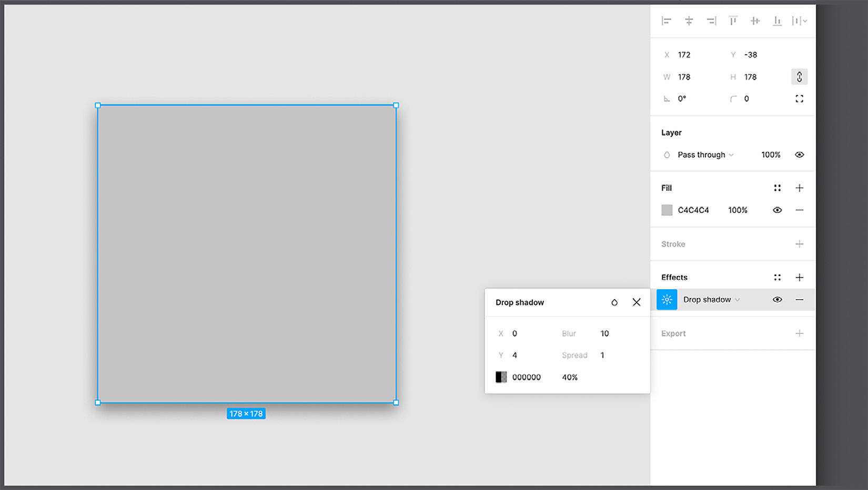This screenshot has height=490, width=868.
Task: Click align horizontal centers icon
Action: (689, 21)
